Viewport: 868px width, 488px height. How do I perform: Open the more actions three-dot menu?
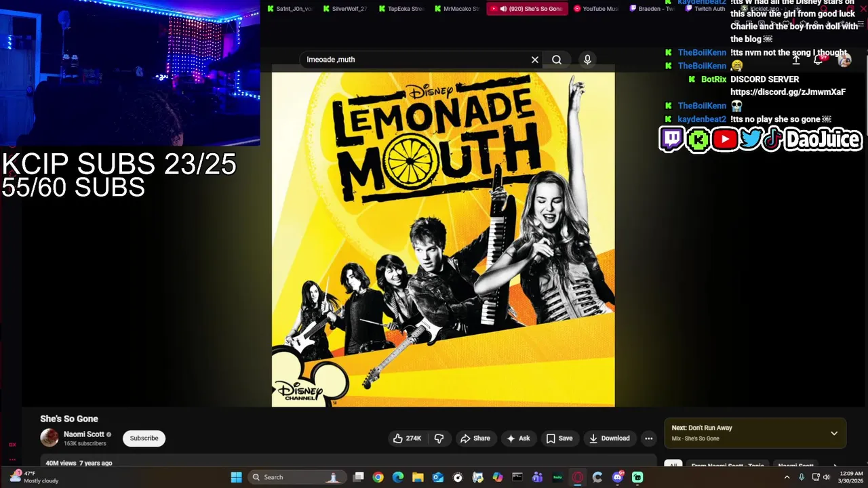pyautogui.click(x=648, y=439)
